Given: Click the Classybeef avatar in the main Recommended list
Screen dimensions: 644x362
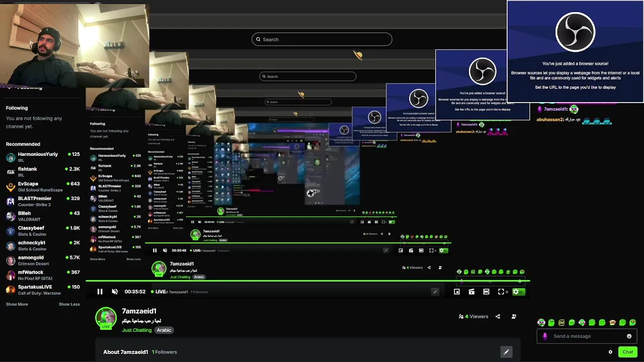Looking at the screenshot, I should [11, 231].
